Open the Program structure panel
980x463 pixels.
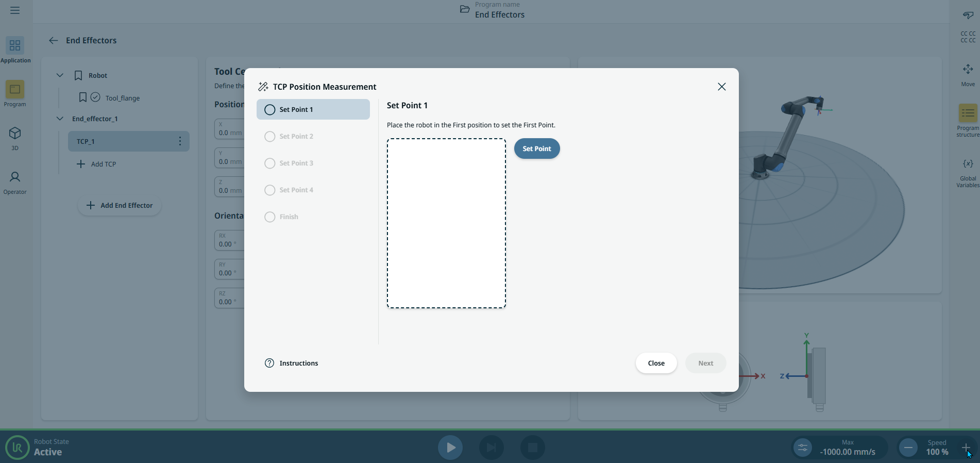(x=968, y=113)
